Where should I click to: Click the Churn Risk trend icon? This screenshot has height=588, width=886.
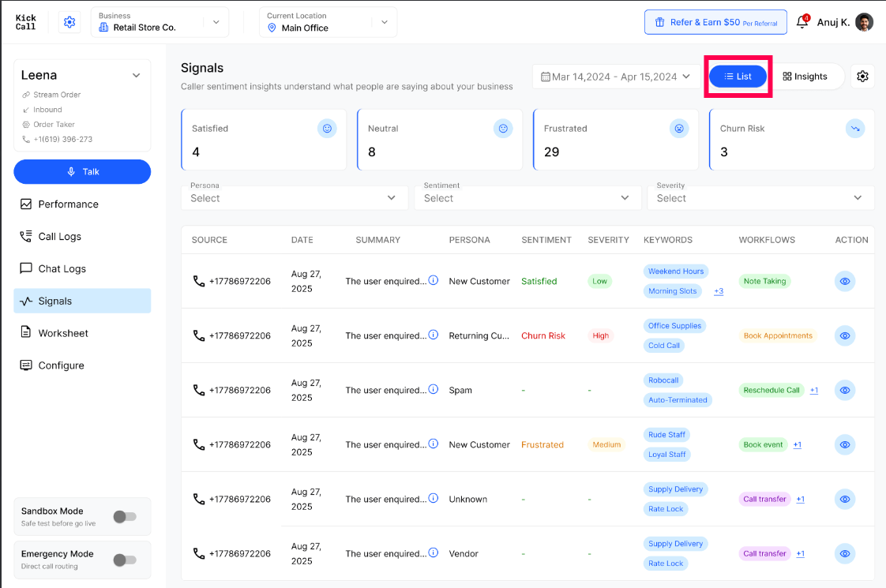point(855,129)
